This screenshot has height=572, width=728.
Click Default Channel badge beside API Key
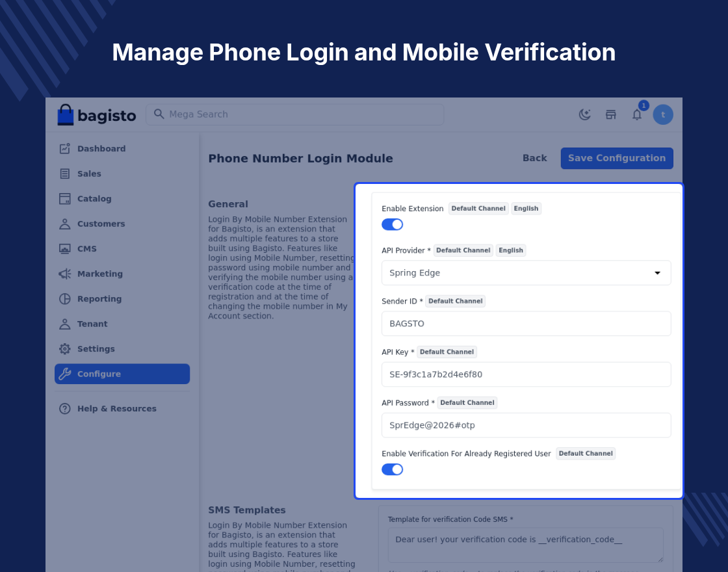pyautogui.click(x=447, y=352)
